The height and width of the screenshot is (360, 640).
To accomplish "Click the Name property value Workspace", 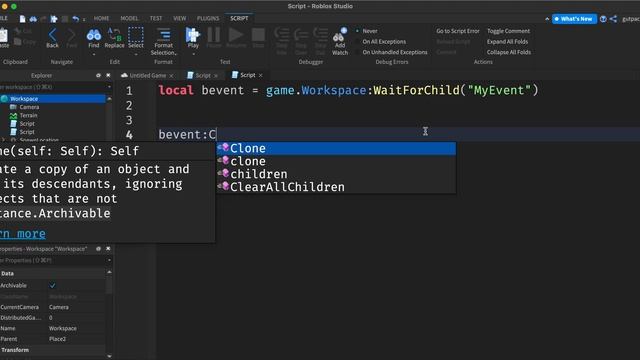I will (62, 328).
